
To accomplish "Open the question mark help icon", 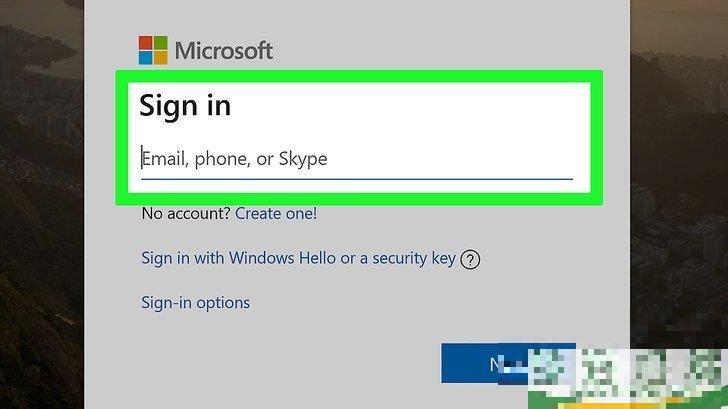I will pos(470,259).
